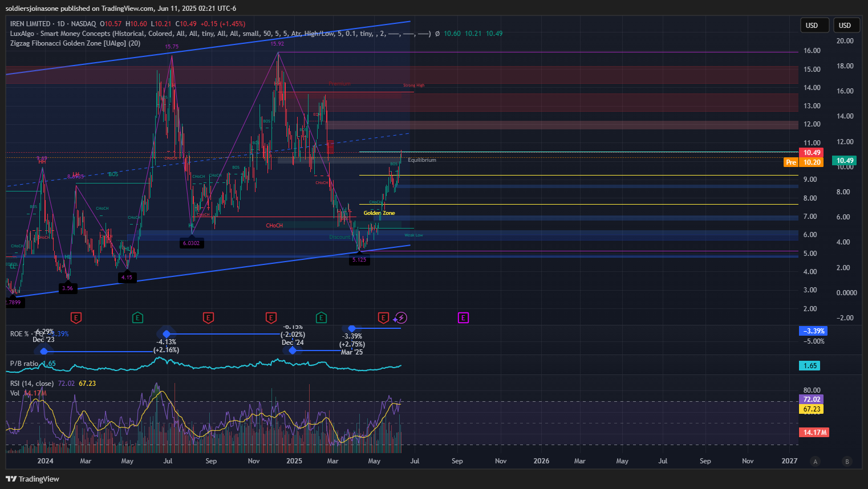
Task: Click the 4.15 swing low label
Action: click(127, 278)
